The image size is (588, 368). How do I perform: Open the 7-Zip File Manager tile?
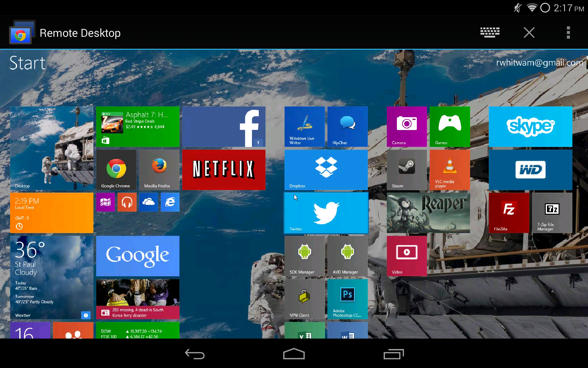coord(551,213)
